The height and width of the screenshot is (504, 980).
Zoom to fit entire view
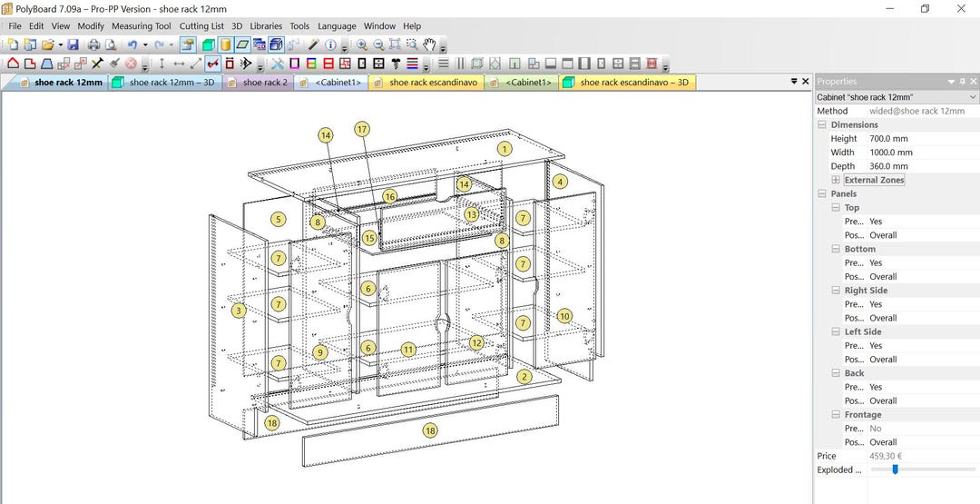[x=395, y=44]
